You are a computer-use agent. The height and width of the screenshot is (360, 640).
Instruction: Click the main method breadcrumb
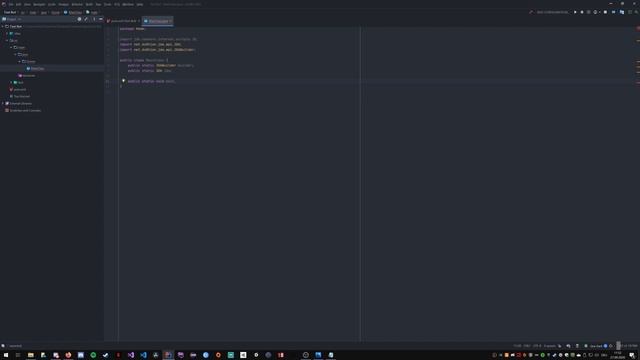[92, 13]
